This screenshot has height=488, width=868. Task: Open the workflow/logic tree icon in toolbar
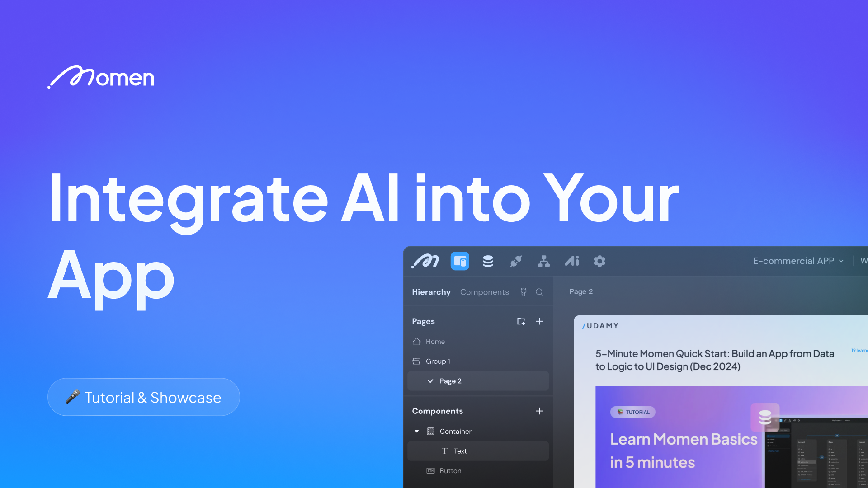coord(544,261)
